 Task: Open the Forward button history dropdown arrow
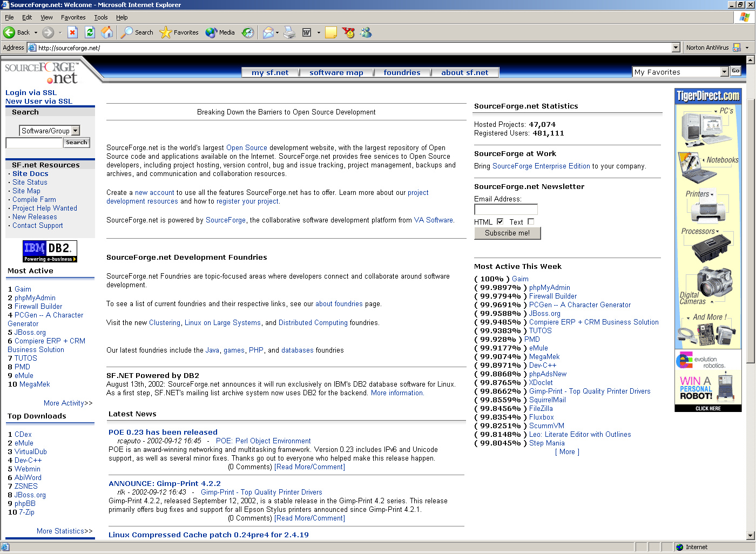[x=60, y=32]
